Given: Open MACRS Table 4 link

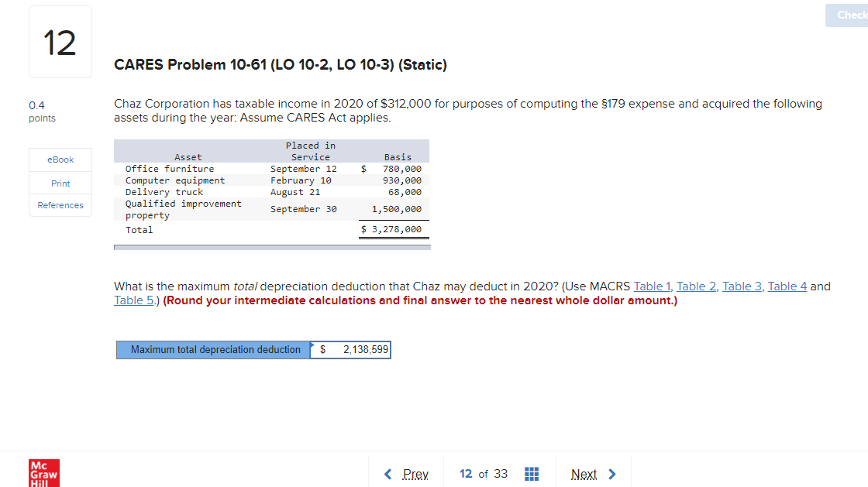Looking at the screenshot, I should click(787, 286).
